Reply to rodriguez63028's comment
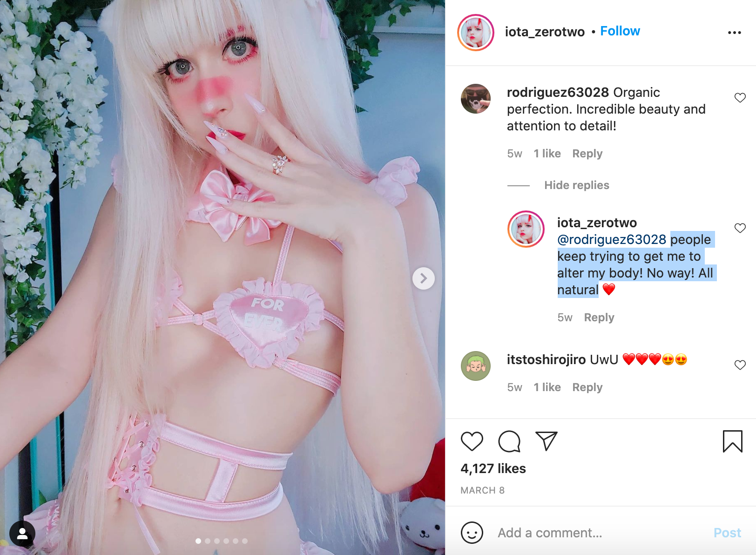 tap(587, 154)
